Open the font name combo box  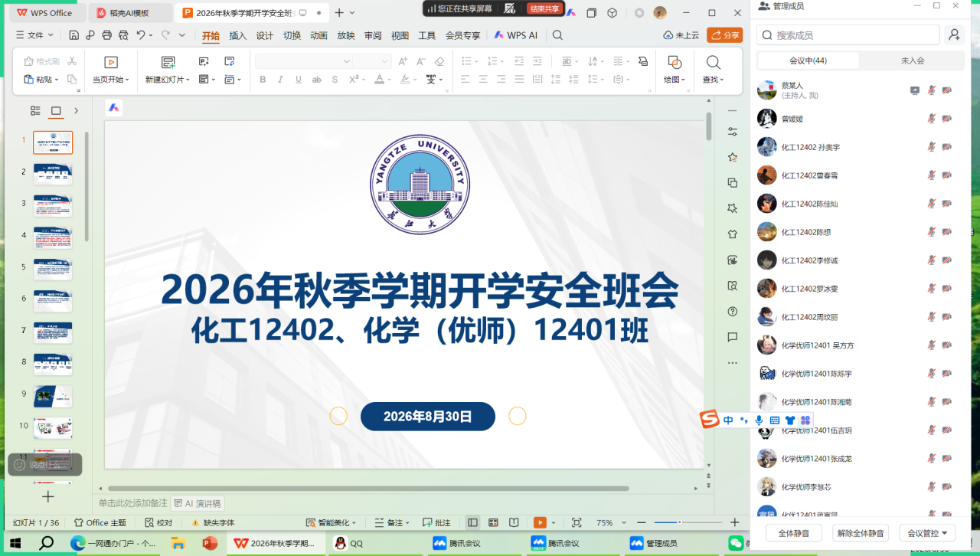click(304, 61)
